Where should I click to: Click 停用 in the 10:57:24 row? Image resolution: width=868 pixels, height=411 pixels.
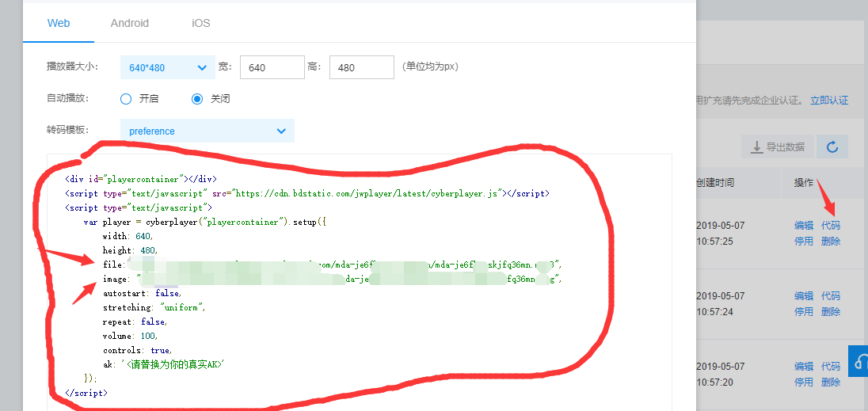click(804, 311)
